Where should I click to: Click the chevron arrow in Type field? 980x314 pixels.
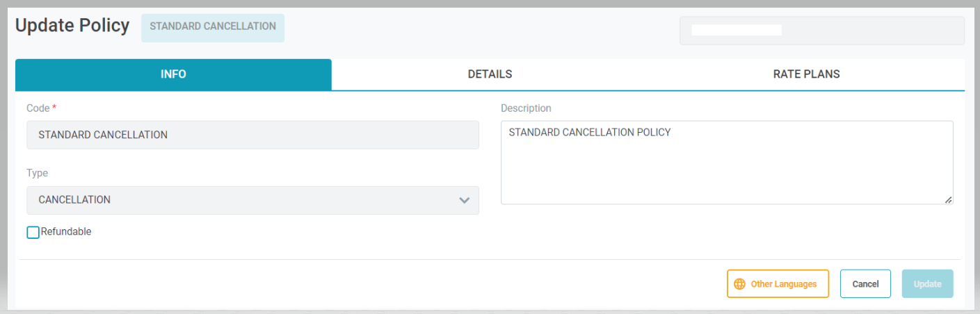(x=465, y=200)
